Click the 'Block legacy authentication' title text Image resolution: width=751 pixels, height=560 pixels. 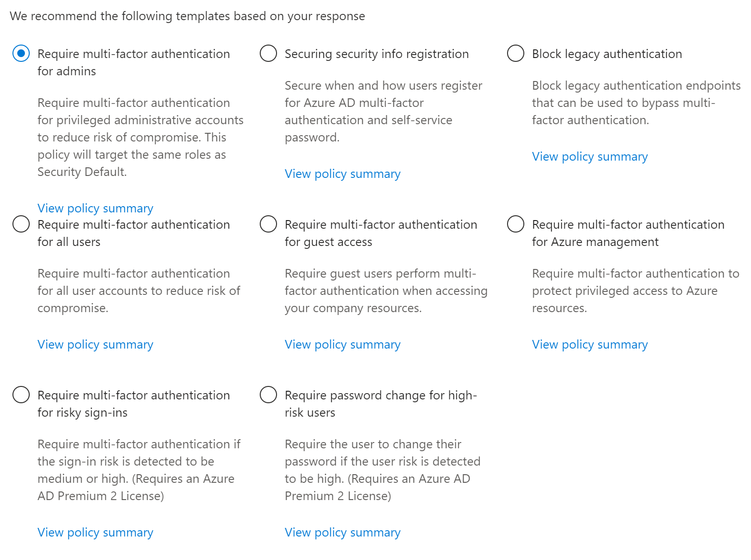(607, 54)
